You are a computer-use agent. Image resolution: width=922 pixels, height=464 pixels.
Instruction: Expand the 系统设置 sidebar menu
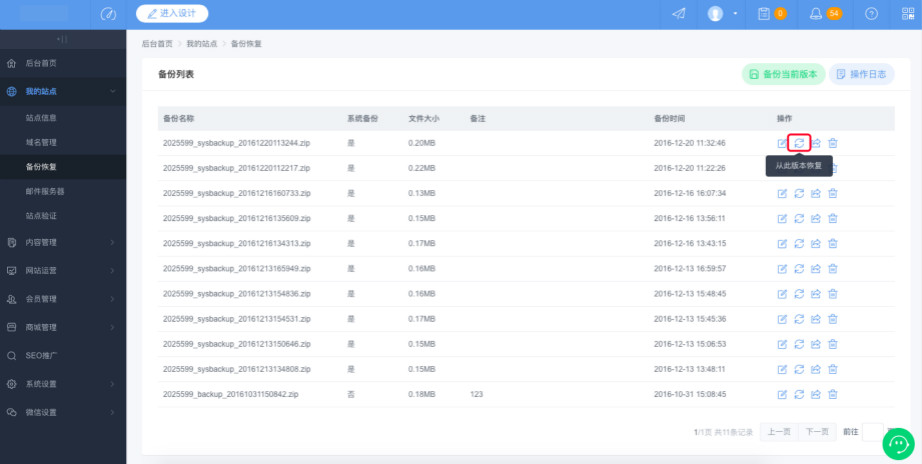pyautogui.click(x=63, y=384)
